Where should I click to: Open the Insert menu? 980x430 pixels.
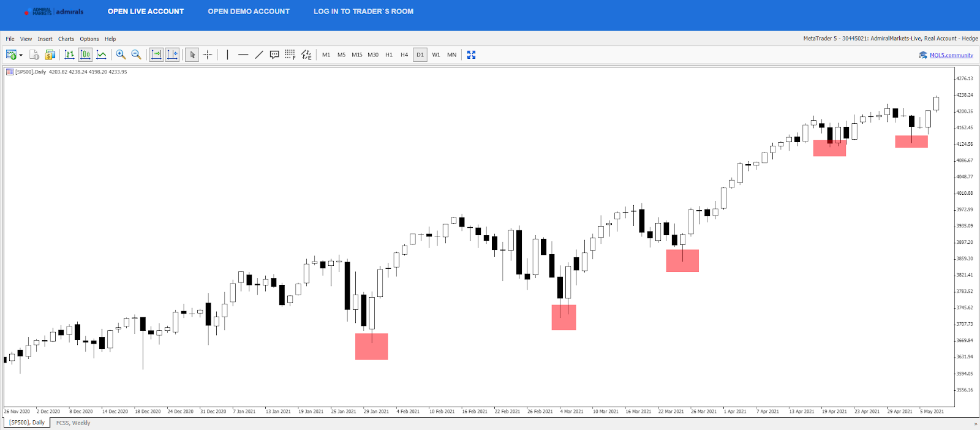45,39
